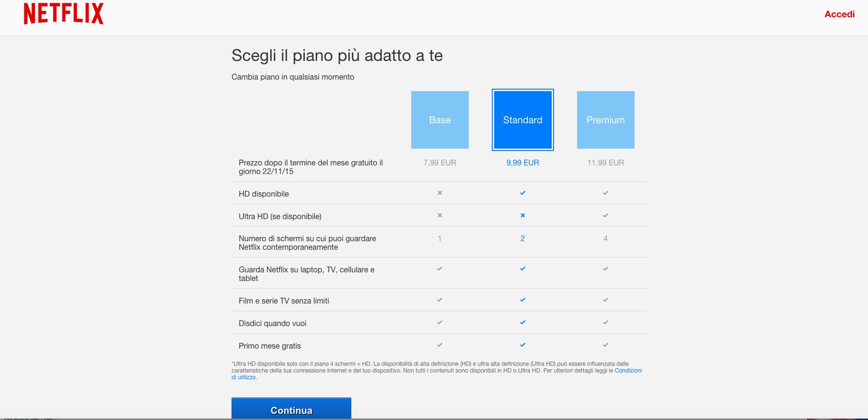This screenshot has height=420, width=868.
Task: Click Film e serie TV checkmark for Base
Action: click(440, 300)
